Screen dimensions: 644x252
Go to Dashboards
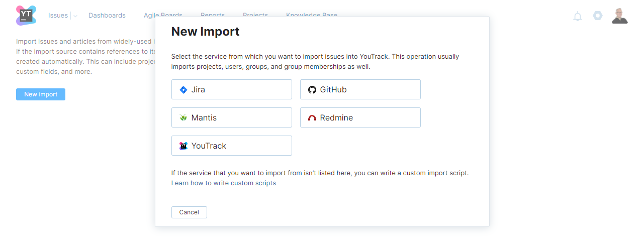107,16
